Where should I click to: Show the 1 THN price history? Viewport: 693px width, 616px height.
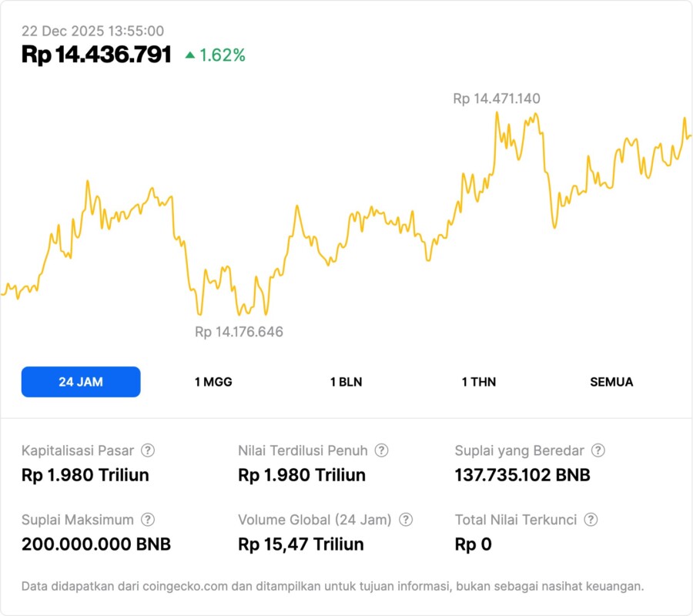pyautogui.click(x=479, y=382)
